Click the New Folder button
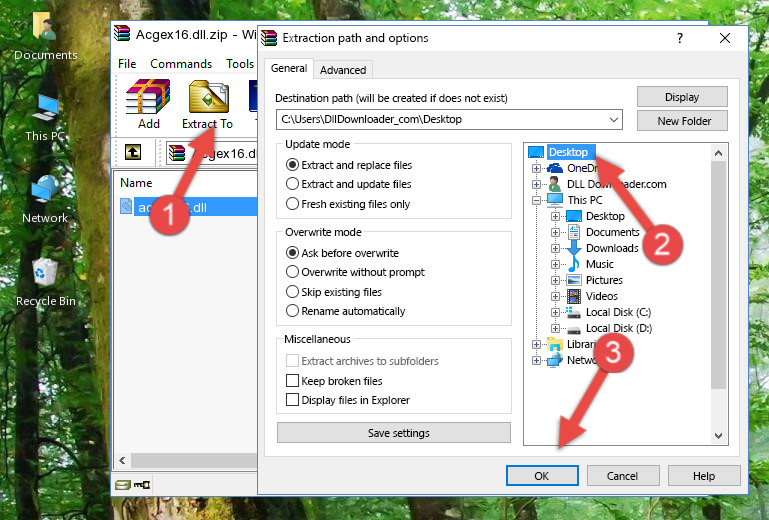 [682, 121]
